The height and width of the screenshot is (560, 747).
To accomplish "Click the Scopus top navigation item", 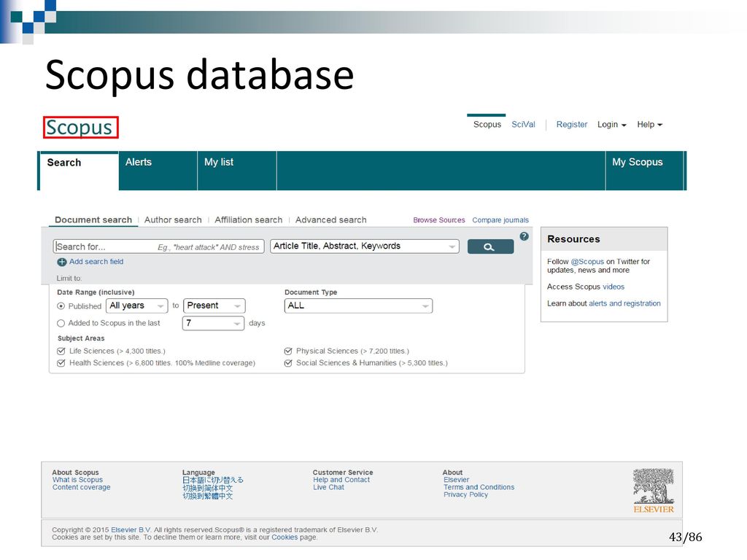I will coord(487,124).
